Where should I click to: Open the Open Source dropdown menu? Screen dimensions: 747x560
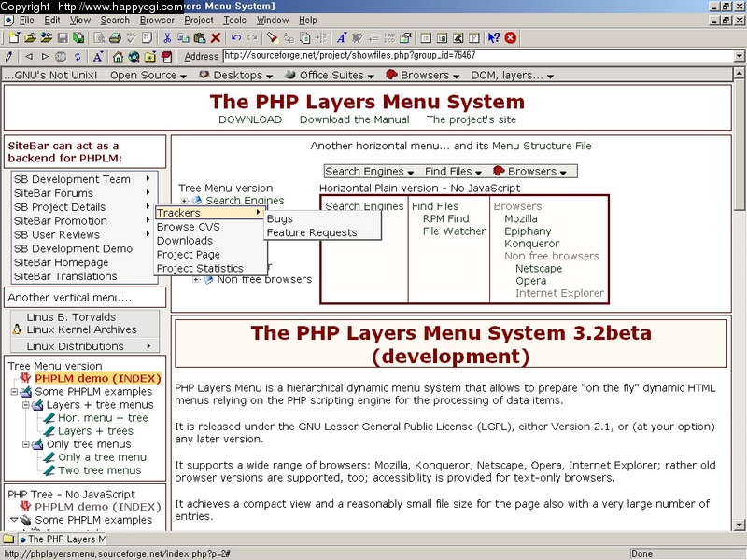coord(148,76)
